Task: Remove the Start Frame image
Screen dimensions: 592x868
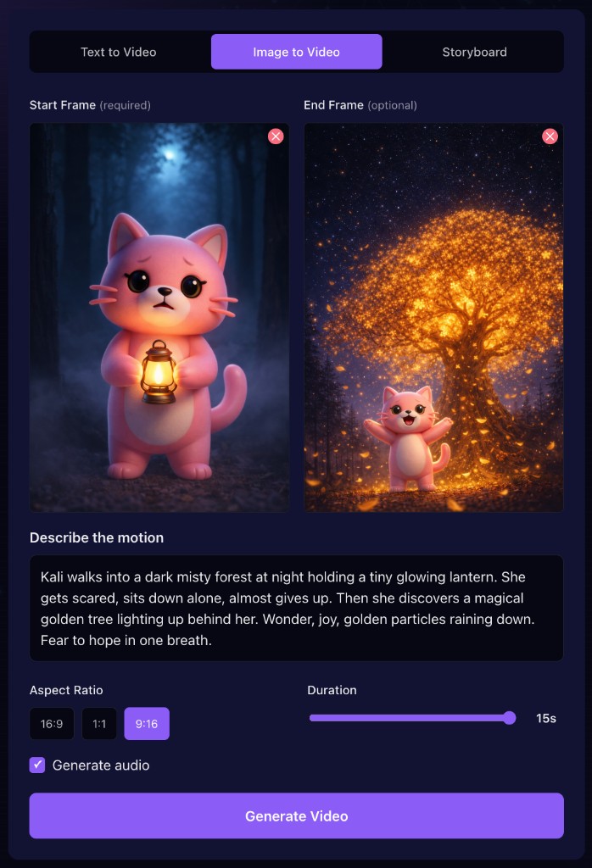Action: [x=276, y=136]
